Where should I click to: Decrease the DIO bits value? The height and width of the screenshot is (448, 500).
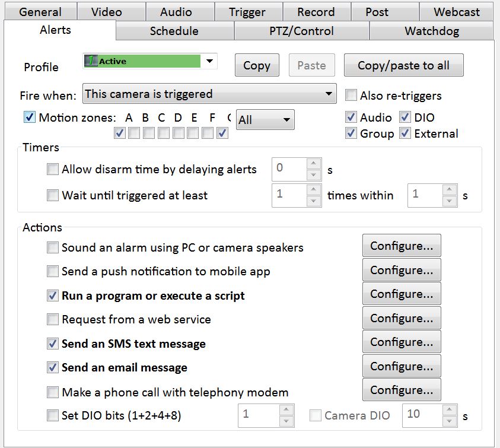click(x=286, y=421)
